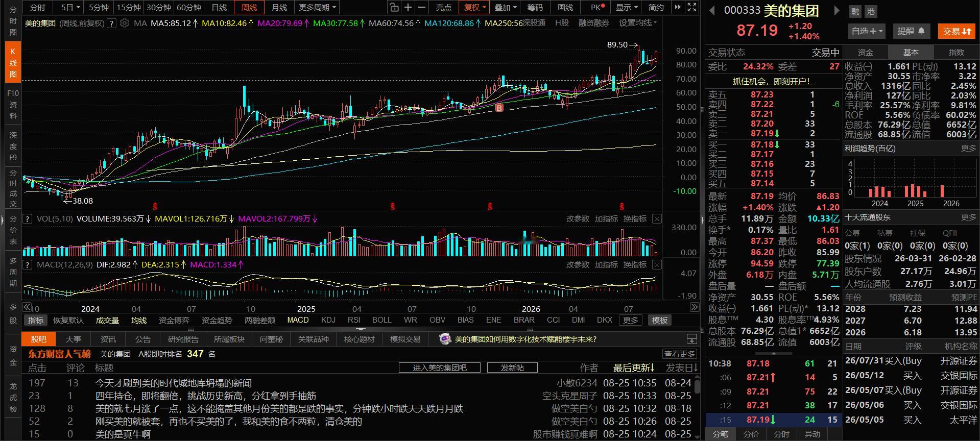Enter full-screen chart mode icon
Screen dimensions: 980x441
click(x=692, y=7)
